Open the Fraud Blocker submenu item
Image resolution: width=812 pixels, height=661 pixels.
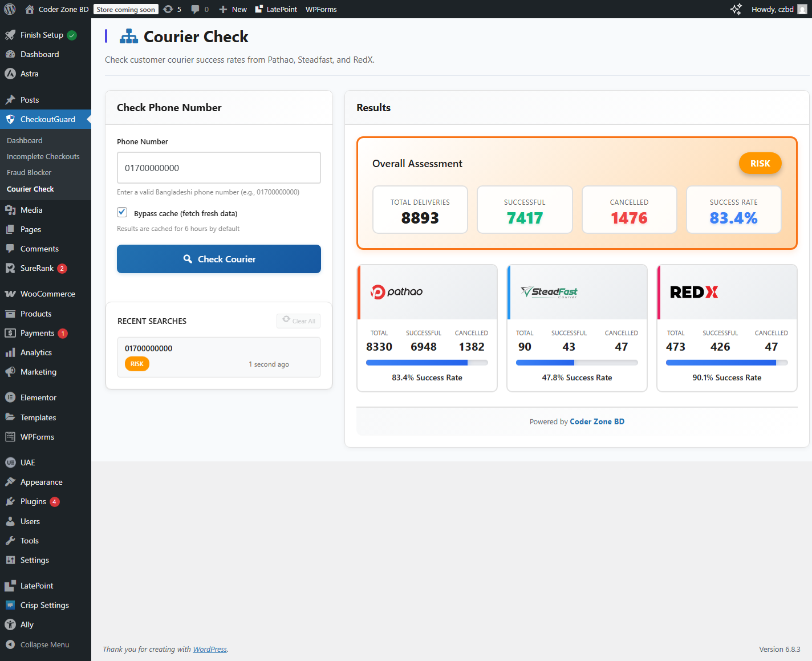pos(29,172)
